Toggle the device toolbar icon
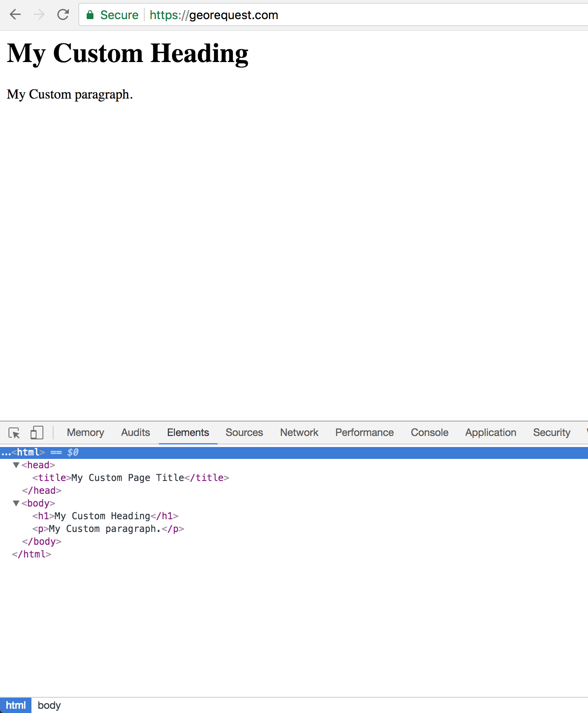This screenshot has width=588, height=713. (x=37, y=433)
